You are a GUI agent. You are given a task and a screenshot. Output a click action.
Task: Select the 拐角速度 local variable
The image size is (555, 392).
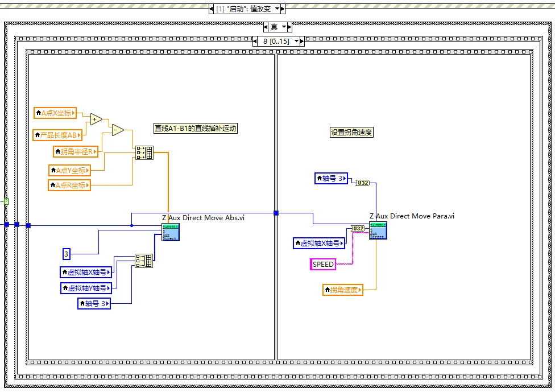343,290
